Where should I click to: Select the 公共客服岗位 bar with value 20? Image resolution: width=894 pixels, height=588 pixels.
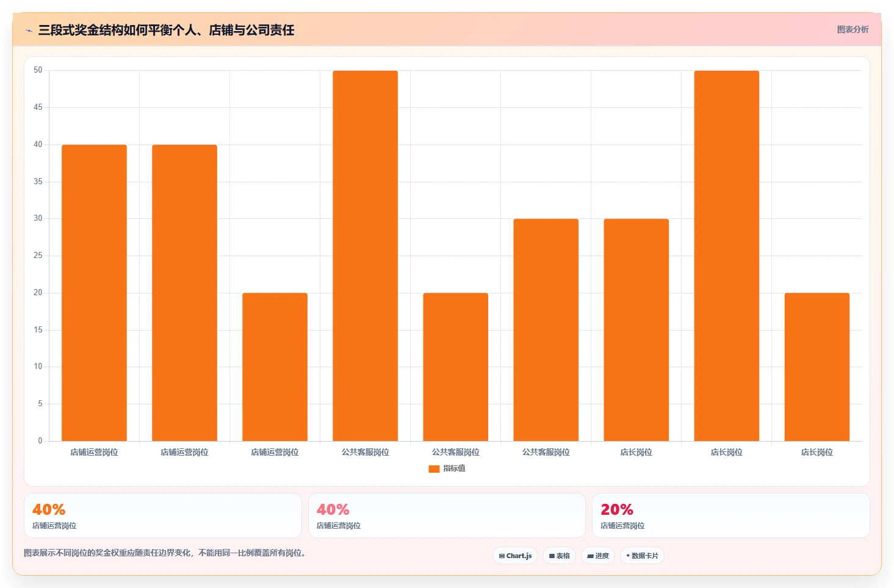point(455,367)
